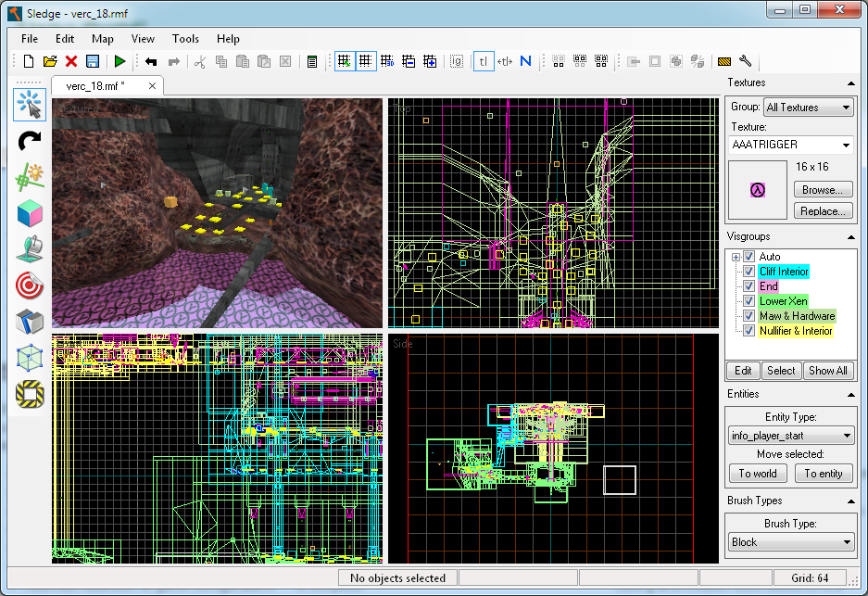Click the Browse... texture button

pyautogui.click(x=821, y=190)
